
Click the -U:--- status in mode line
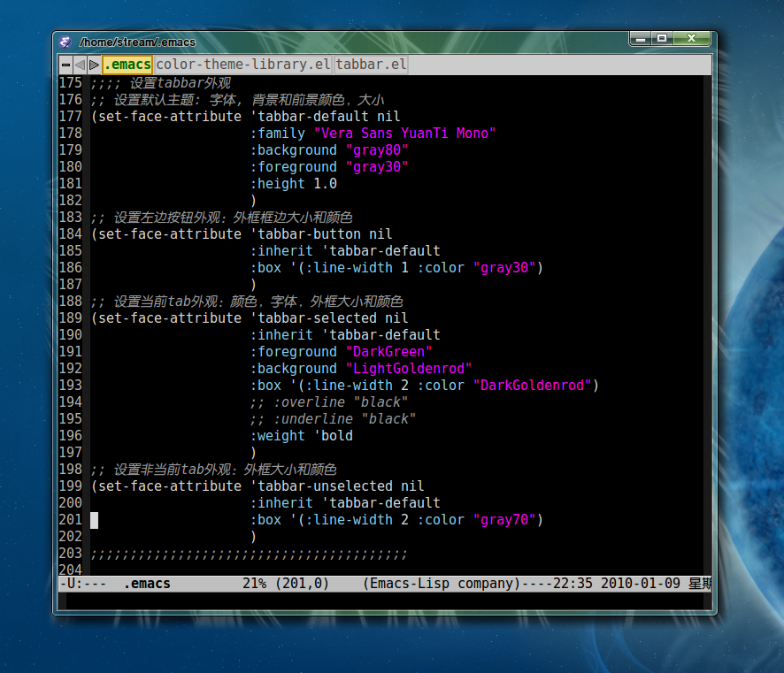[83, 584]
